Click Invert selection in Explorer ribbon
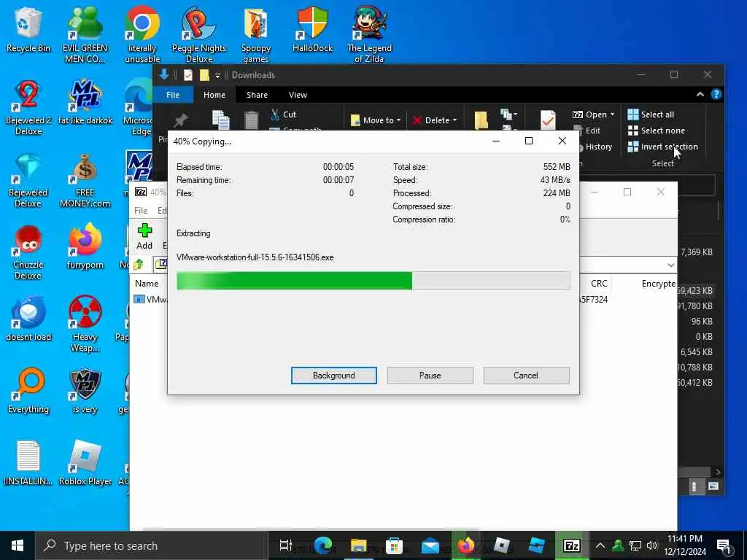This screenshot has height=560, width=747. coord(662,147)
